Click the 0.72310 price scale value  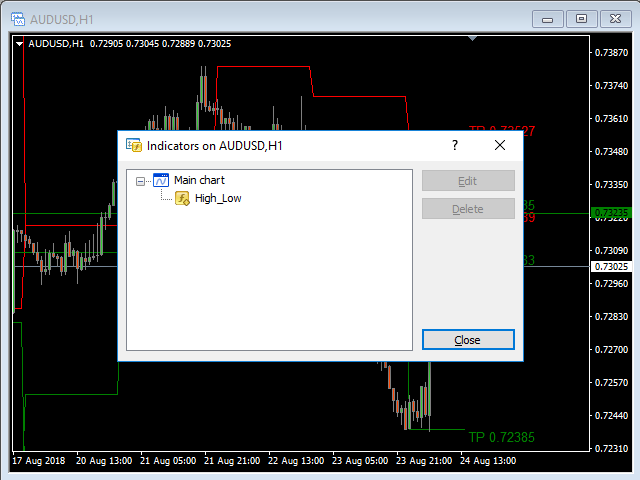pos(611,449)
